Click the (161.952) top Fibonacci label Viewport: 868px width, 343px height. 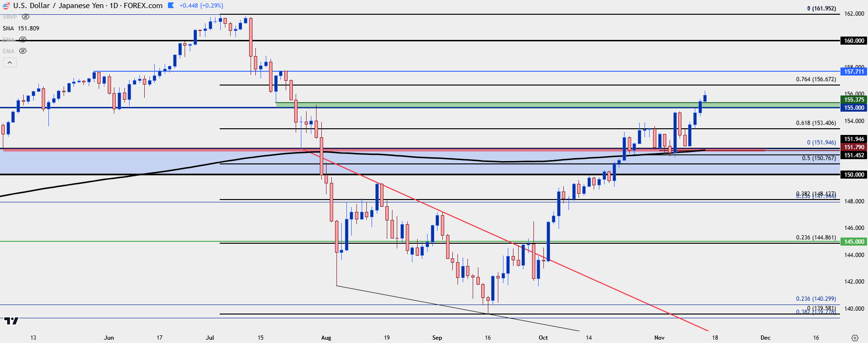tap(821, 9)
